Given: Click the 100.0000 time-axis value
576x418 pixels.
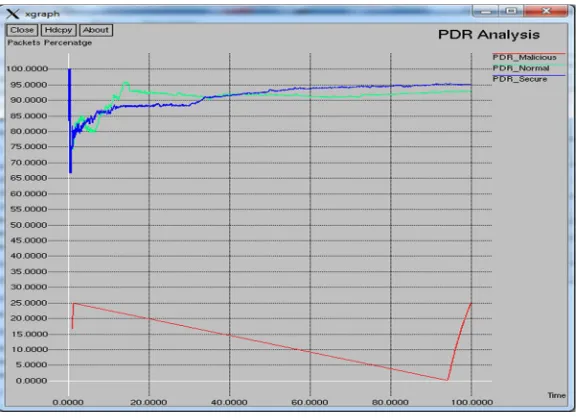Looking at the screenshot, I should (x=472, y=402).
